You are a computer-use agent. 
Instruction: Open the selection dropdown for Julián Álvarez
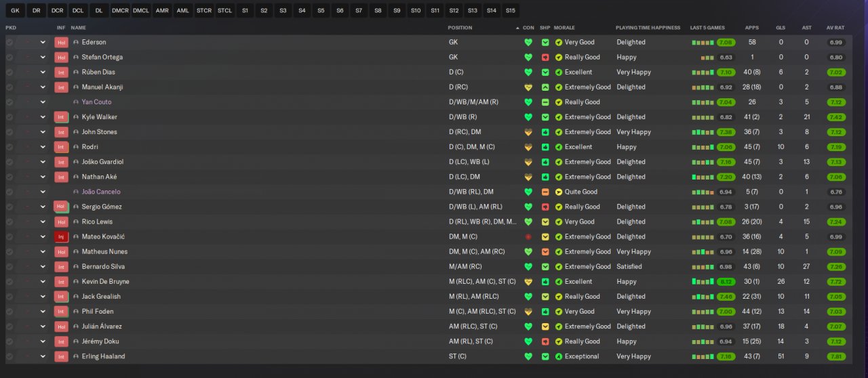(43, 327)
